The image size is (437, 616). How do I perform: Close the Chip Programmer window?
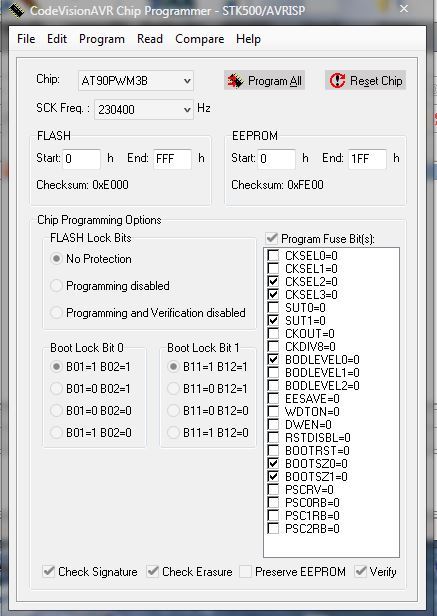coord(404,9)
